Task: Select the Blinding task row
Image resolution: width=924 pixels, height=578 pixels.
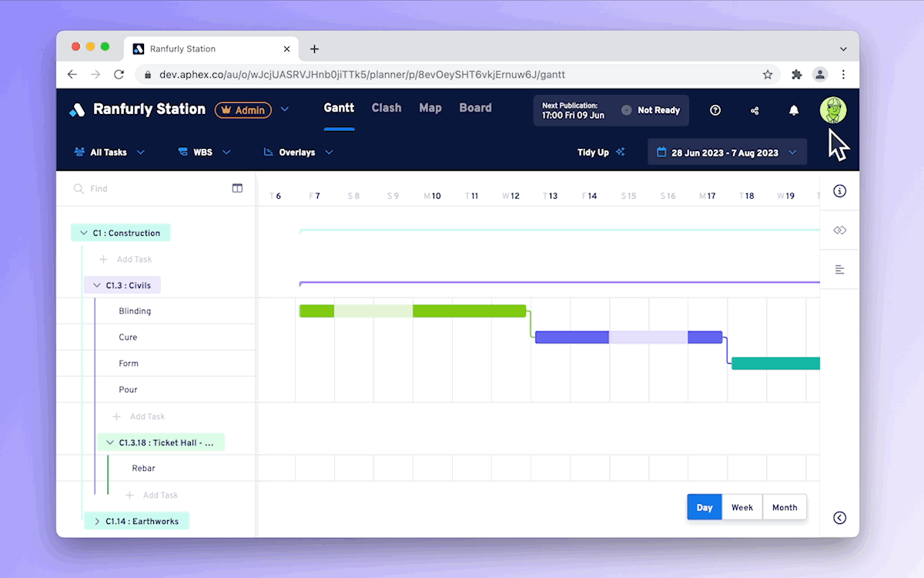Action: click(x=156, y=311)
